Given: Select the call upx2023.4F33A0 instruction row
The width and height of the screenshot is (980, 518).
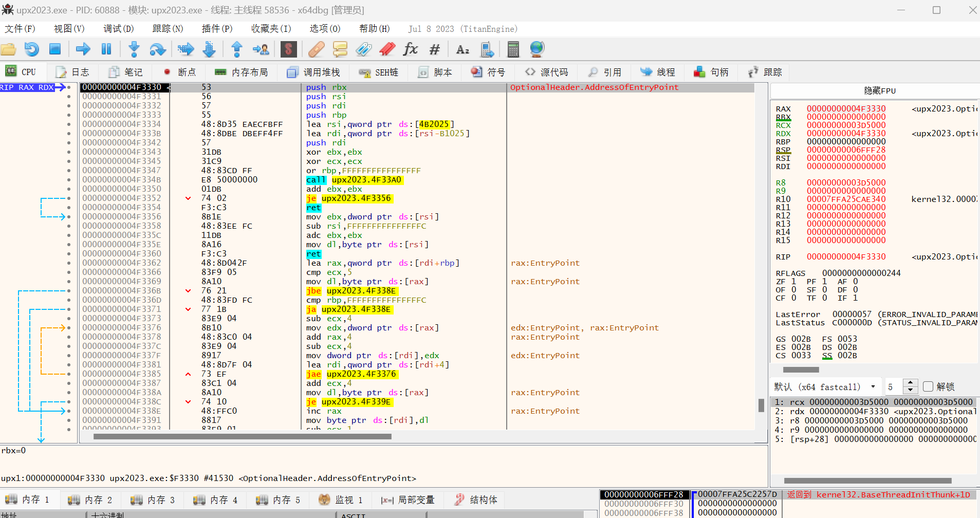Looking at the screenshot, I should coord(354,180).
